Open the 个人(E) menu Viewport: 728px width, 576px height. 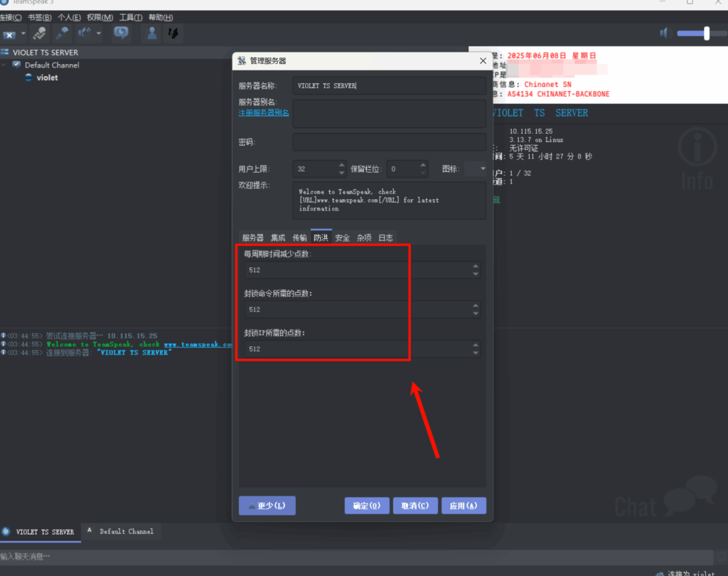pyautogui.click(x=69, y=17)
